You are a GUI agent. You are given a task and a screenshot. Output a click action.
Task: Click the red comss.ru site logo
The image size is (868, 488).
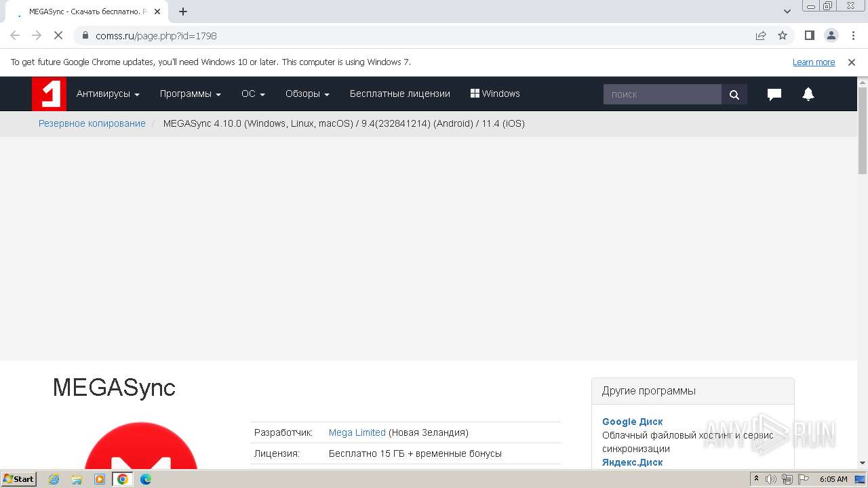click(49, 94)
